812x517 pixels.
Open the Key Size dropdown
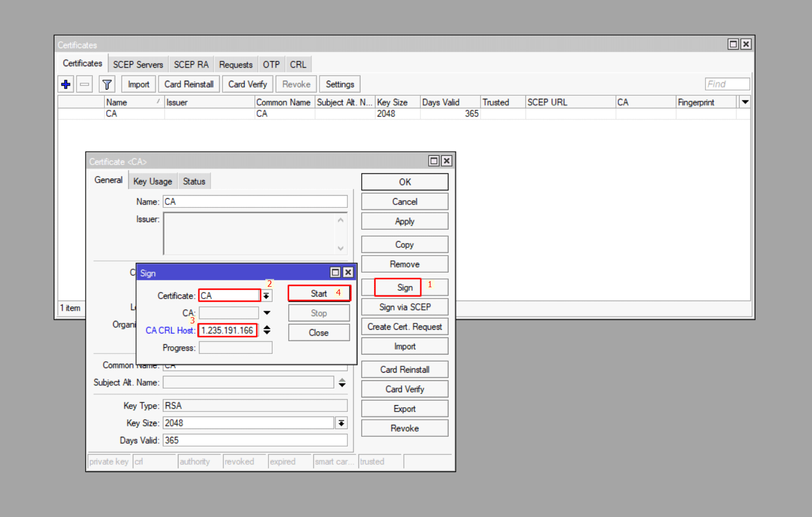[341, 423]
